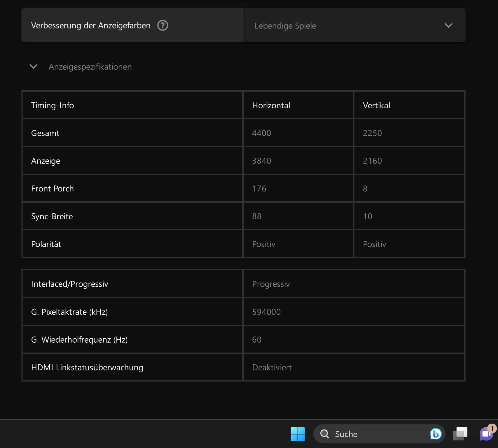Select the Horizontal column header
Screen dimensions: 498x448
298,105
